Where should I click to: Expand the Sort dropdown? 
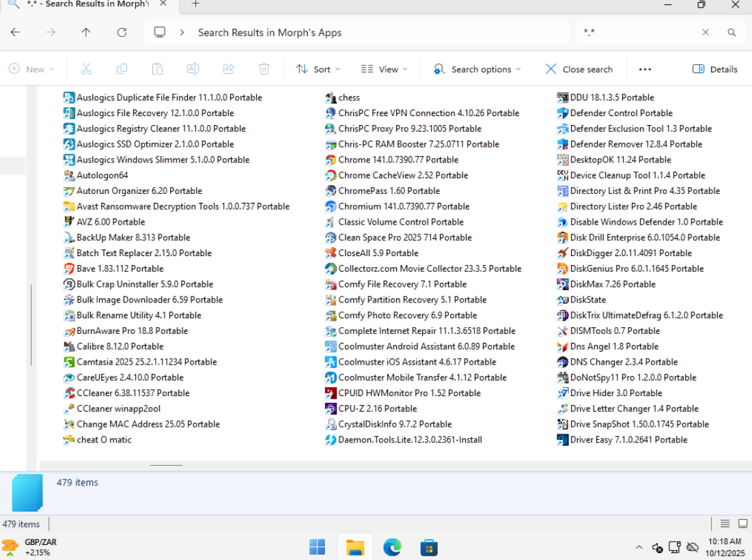(318, 69)
